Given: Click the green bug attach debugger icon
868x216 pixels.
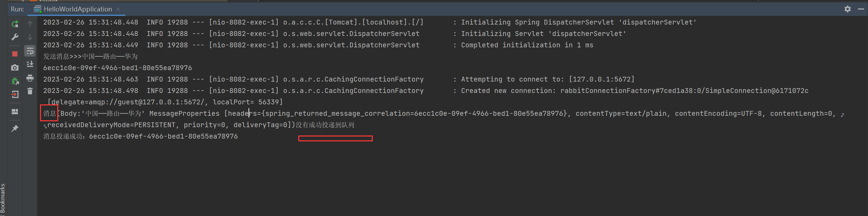Looking at the screenshot, I should pos(15,81).
